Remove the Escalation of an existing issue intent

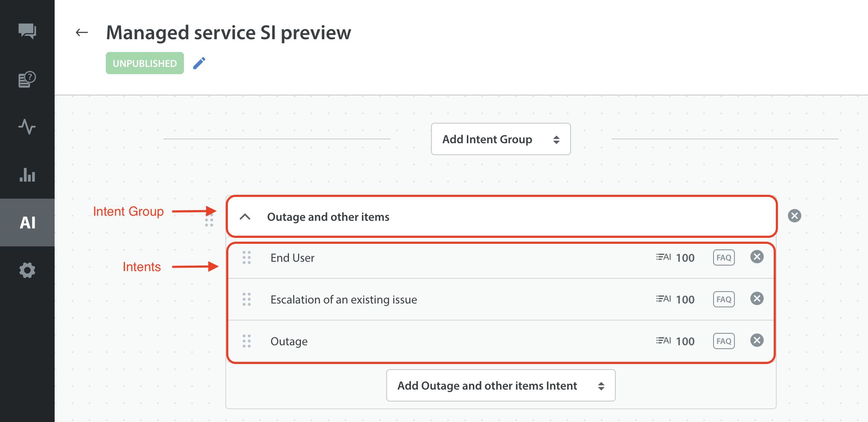[757, 298]
